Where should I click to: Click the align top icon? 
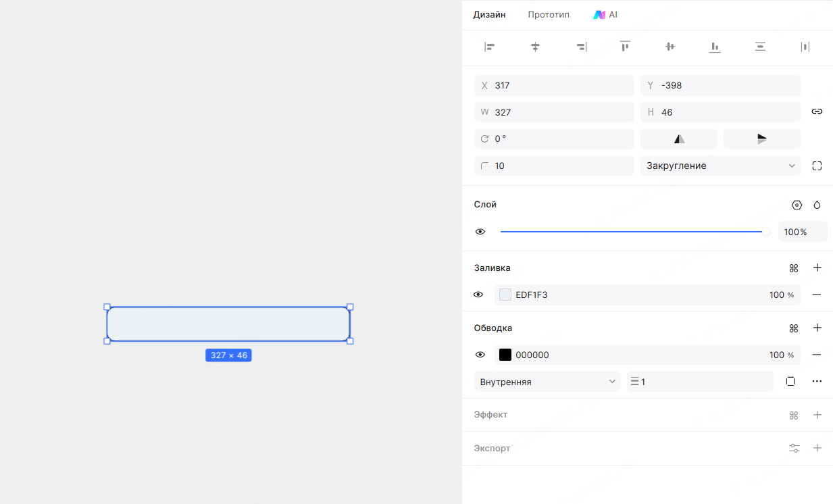[x=625, y=47]
